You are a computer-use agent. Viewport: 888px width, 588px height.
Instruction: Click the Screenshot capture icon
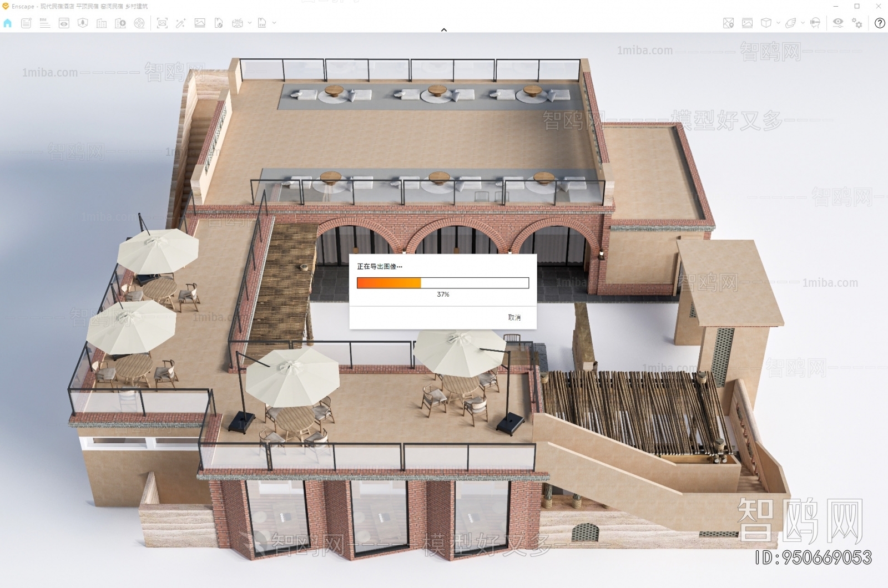point(162,23)
